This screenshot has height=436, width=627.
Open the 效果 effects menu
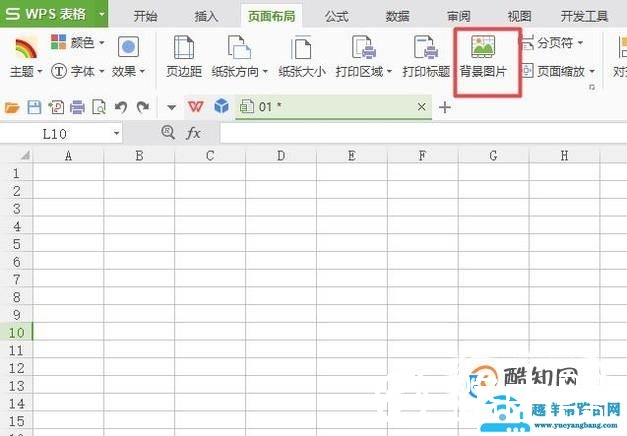tap(128, 57)
